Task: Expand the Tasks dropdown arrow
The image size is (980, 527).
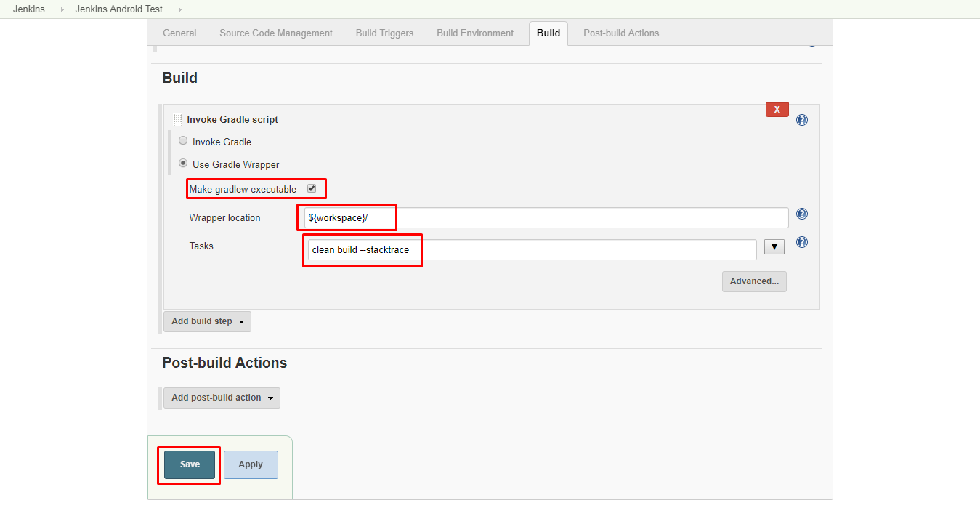Action: (x=774, y=246)
